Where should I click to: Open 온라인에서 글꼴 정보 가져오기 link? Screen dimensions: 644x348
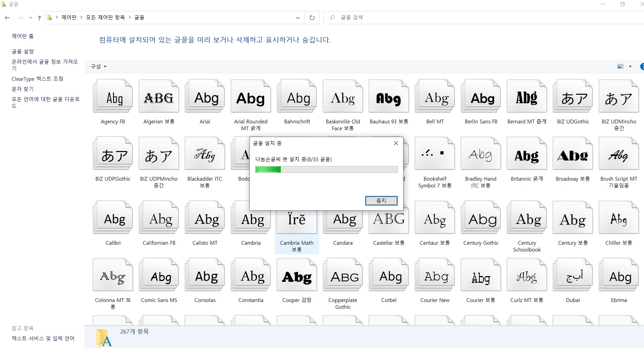[x=45, y=65]
